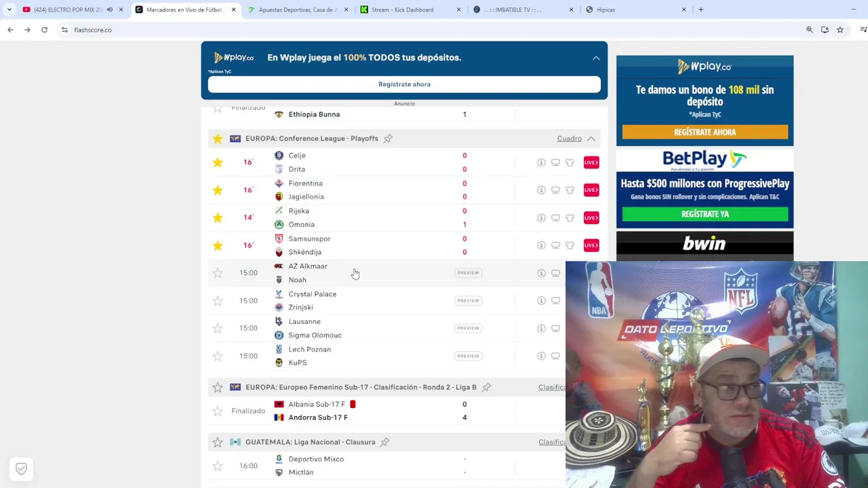Favorite the AZ Alkmaar vs Noah match
The width and height of the screenshot is (868, 488).
218,273
